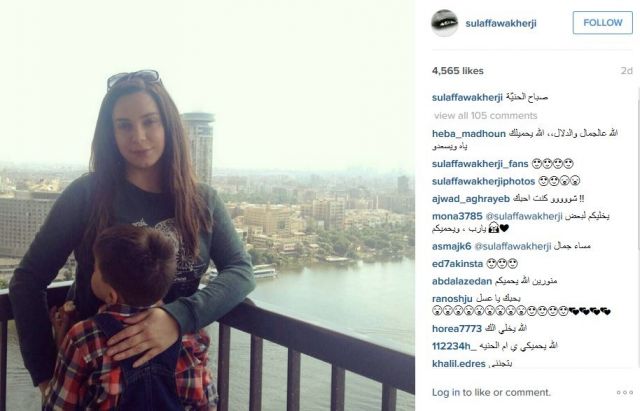Open ajwad_aghrayeb commenter profile
640x411 pixels.
(471, 199)
